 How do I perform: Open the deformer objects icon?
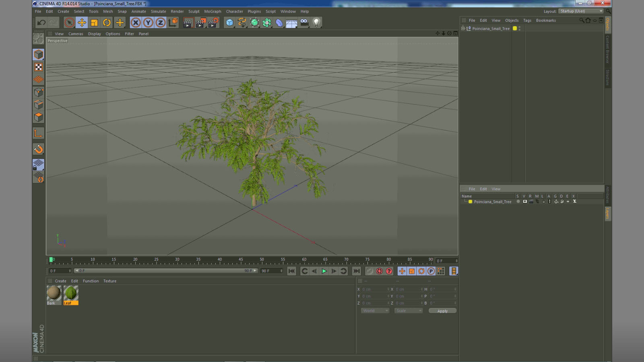(279, 23)
